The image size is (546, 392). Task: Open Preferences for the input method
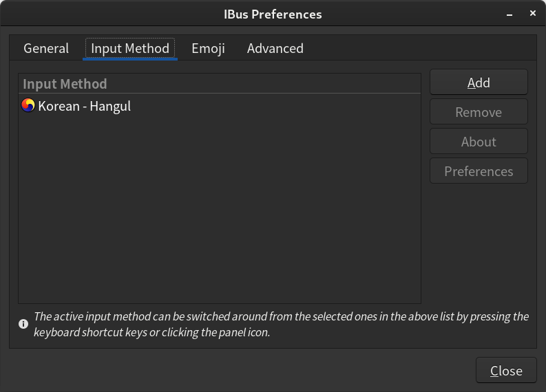click(x=479, y=171)
